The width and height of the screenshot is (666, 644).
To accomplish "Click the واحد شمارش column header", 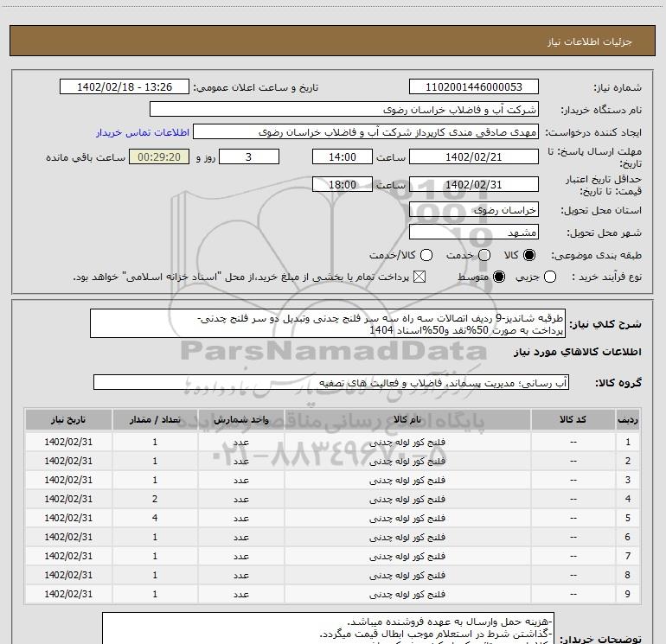I will coord(240,420).
